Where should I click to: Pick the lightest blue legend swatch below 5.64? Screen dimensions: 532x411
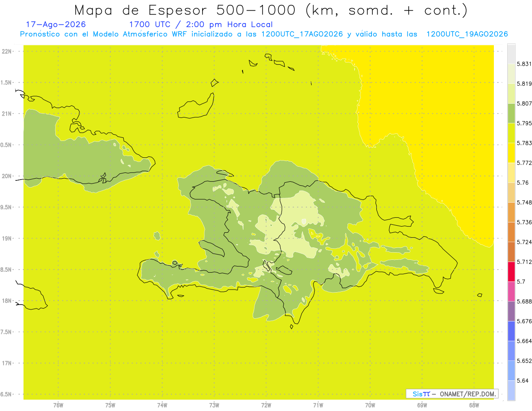tap(511, 390)
